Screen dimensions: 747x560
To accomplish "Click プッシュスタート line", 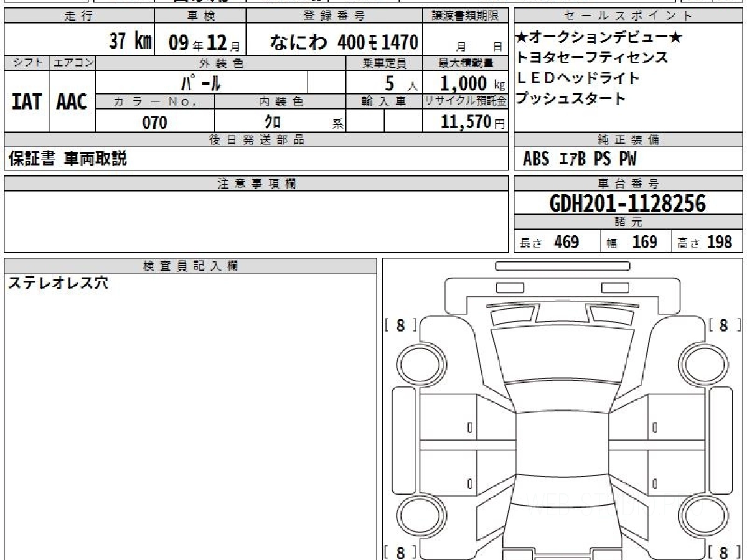I will tap(571, 98).
